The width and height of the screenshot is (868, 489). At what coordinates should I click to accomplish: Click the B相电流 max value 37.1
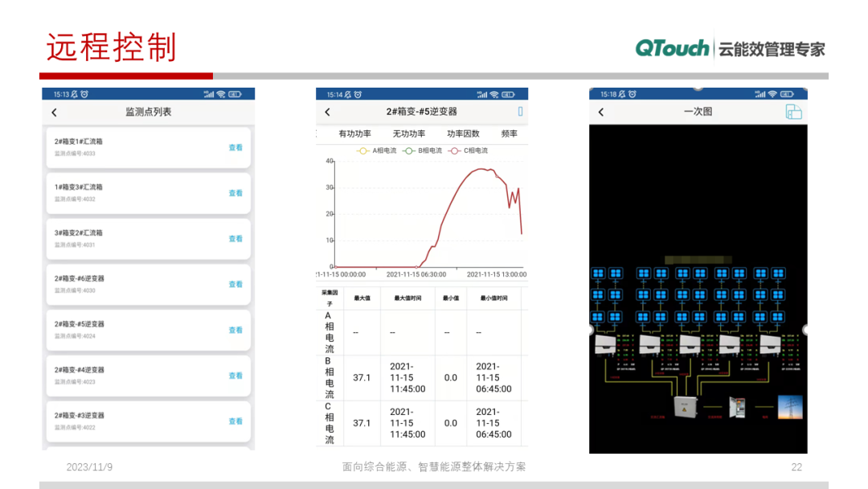[x=362, y=378]
